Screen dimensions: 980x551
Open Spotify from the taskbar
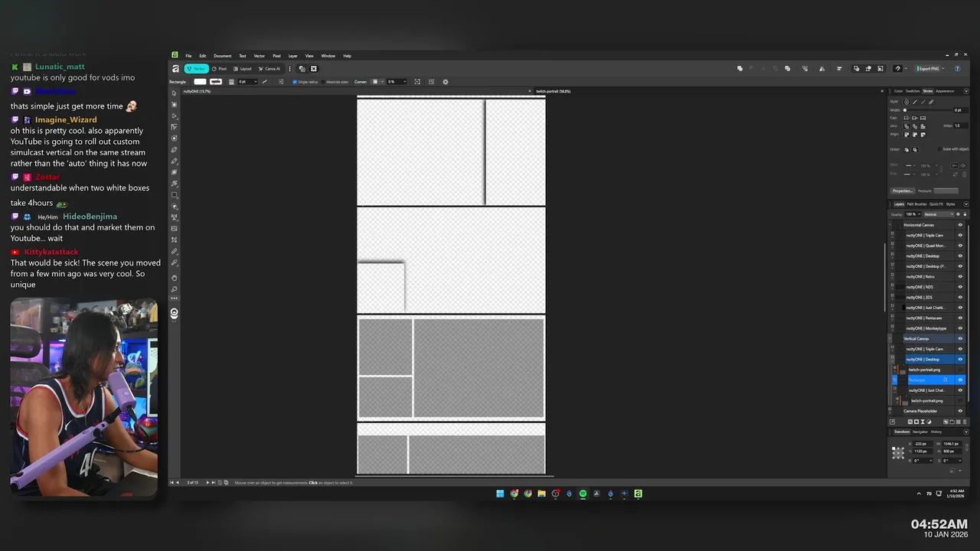pos(583,494)
